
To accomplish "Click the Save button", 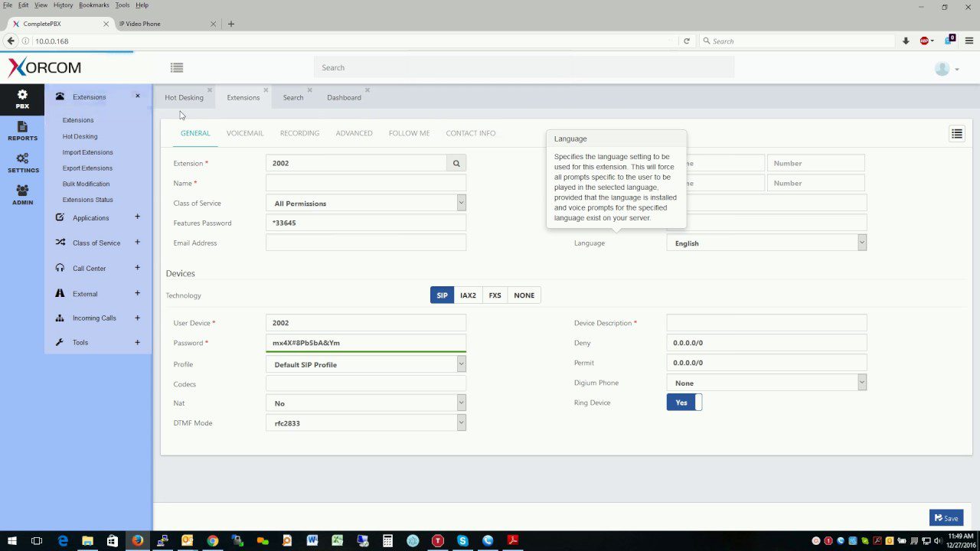I will point(946,518).
